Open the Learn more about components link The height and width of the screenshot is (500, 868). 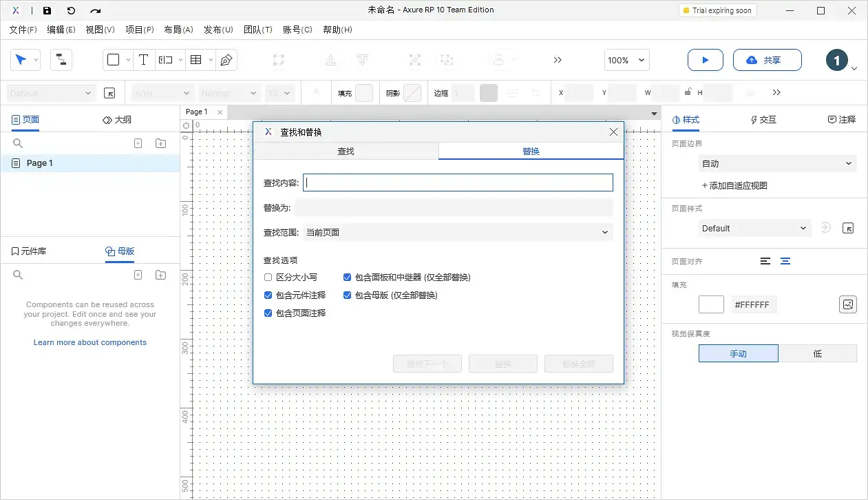[89, 342]
